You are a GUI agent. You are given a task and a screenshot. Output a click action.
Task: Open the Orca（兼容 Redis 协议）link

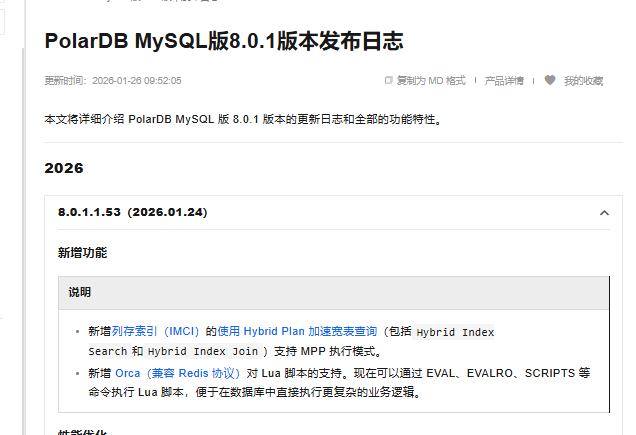[178, 373]
